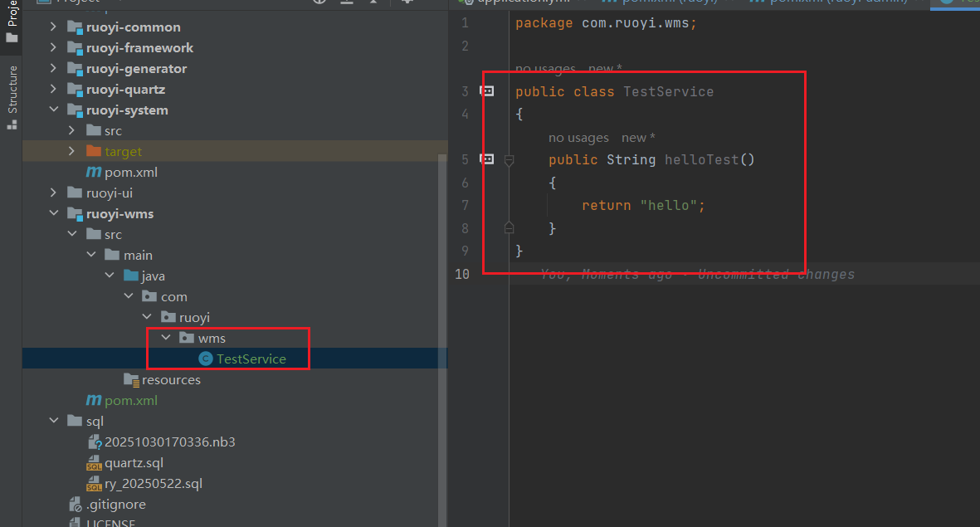Select the .gitignore file

(115, 505)
